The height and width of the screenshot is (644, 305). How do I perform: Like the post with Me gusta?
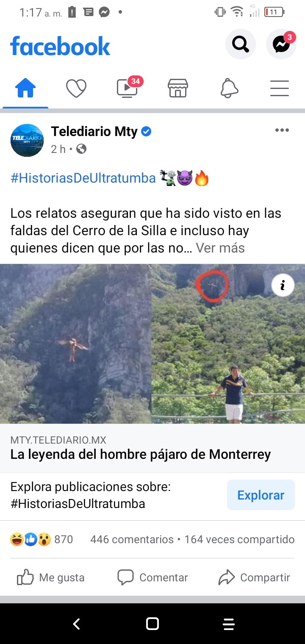tap(51, 577)
